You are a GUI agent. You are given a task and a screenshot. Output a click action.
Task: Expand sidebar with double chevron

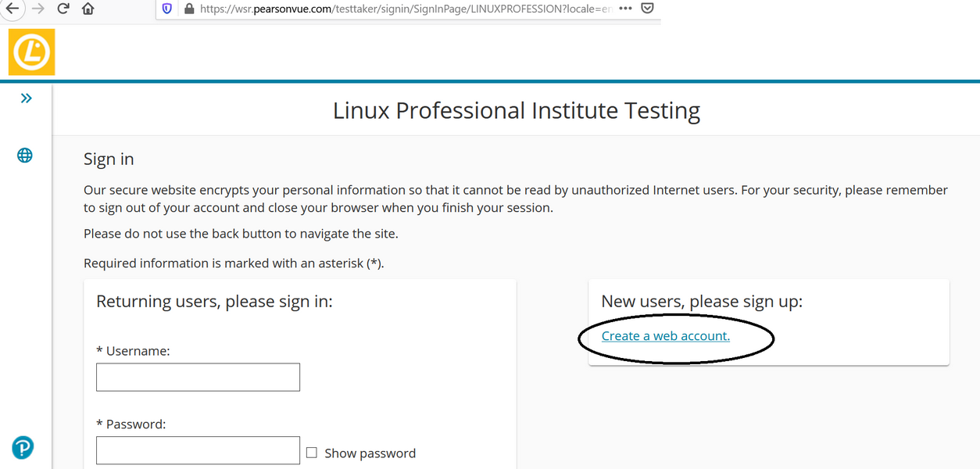(x=26, y=98)
